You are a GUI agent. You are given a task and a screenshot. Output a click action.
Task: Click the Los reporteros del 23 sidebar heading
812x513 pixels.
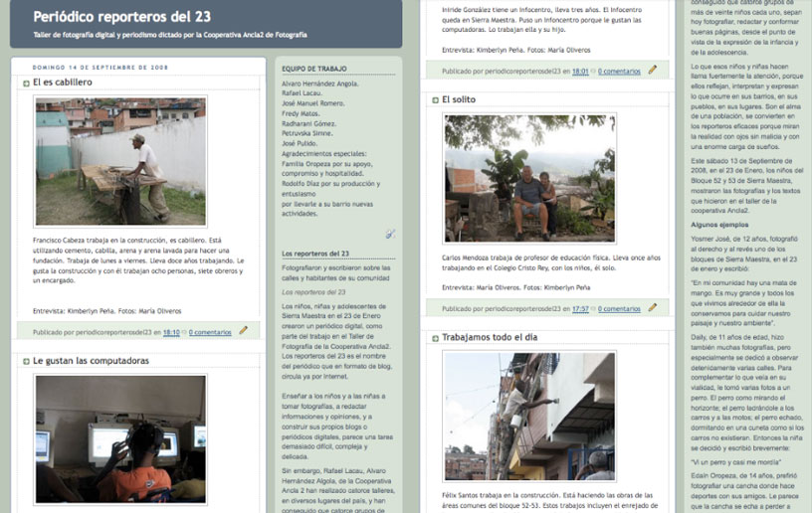click(315, 254)
